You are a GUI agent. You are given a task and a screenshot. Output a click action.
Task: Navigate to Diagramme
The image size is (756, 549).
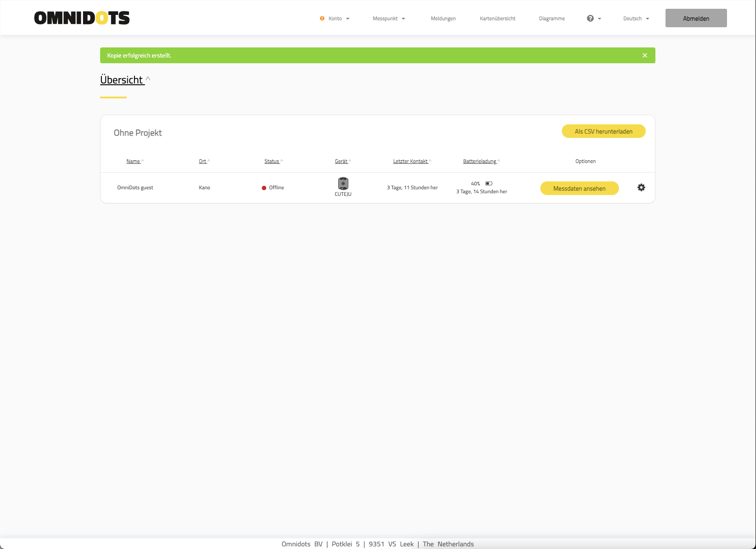552,18
